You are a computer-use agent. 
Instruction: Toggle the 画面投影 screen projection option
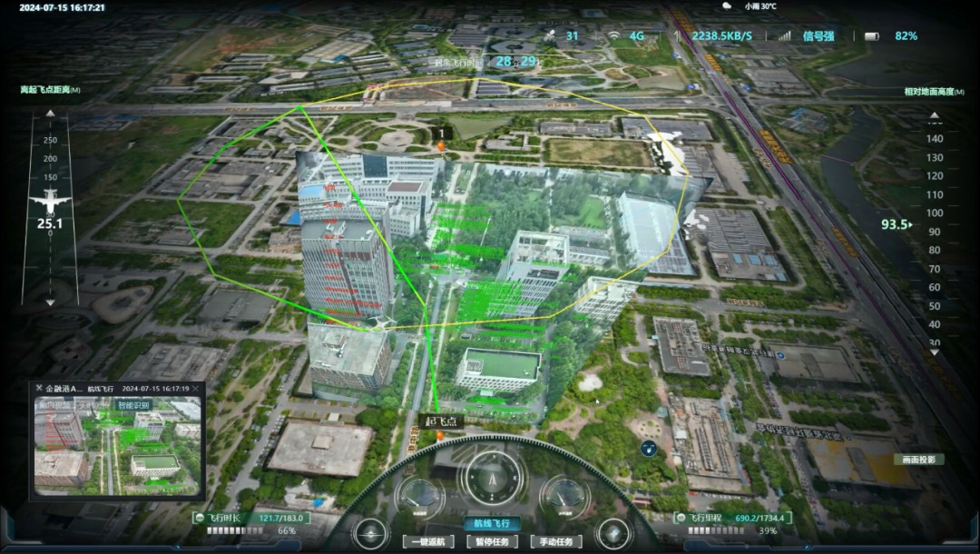917,460
